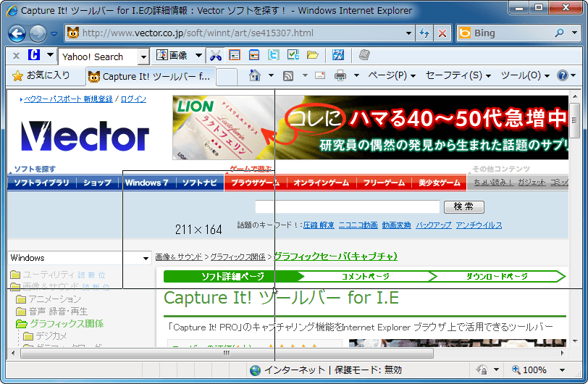Viewport: 588px width, 384px height.
Task: Open the セーフティ(S) menu
Action: point(458,76)
